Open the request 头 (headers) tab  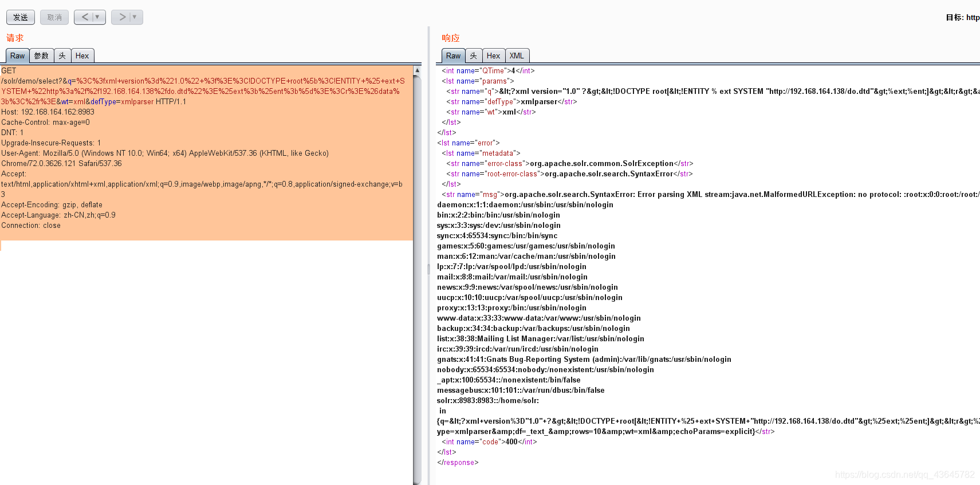coord(62,56)
